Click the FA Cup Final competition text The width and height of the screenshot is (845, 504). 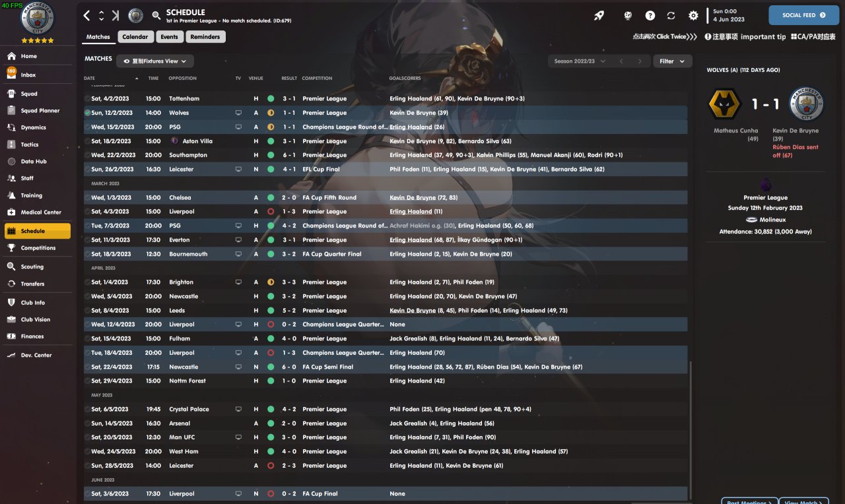coord(320,494)
